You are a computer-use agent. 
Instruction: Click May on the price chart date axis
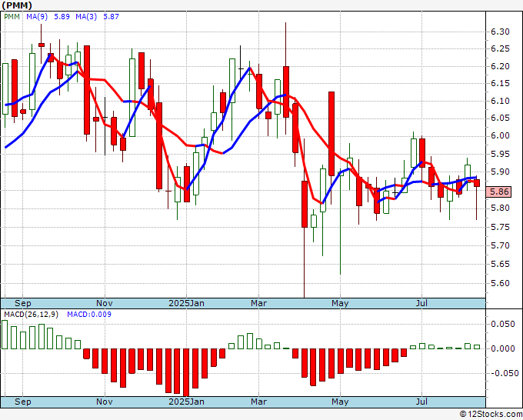pos(340,303)
